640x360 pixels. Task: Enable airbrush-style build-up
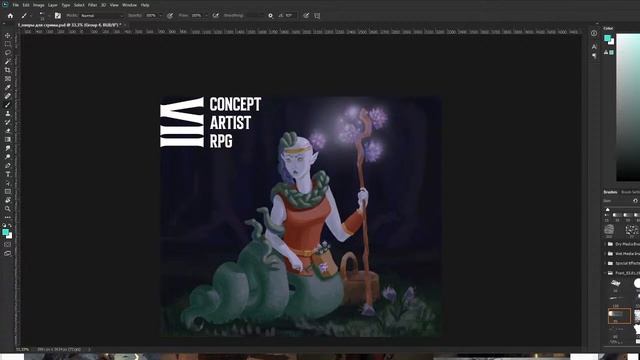coord(216,16)
